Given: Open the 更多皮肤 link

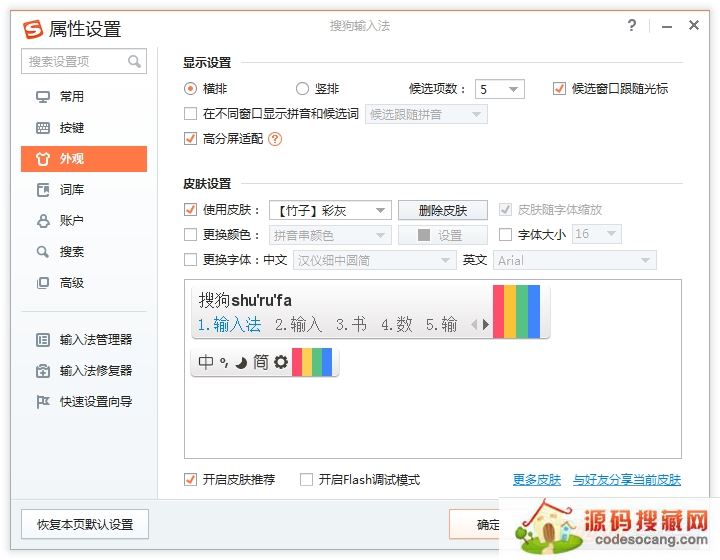Looking at the screenshot, I should [537, 480].
